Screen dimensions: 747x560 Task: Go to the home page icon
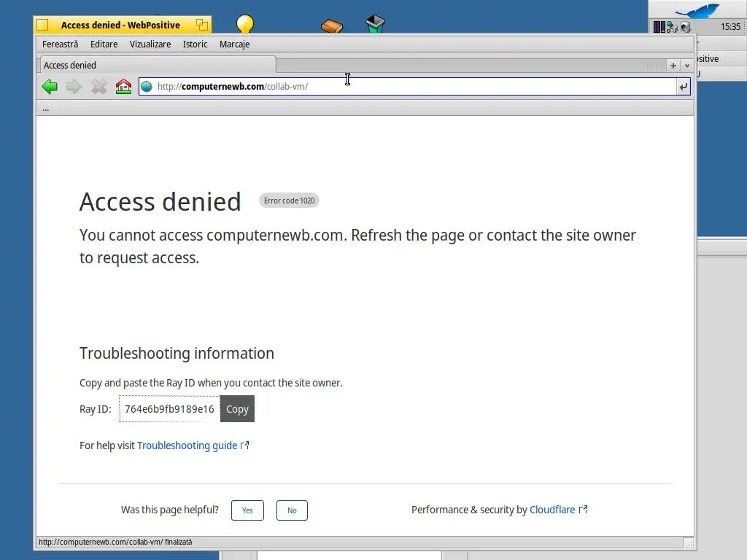pyautogui.click(x=123, y=87)
